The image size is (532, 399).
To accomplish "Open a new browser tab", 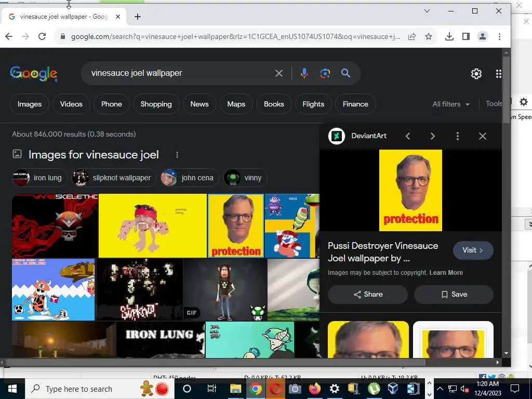I will click(137, 17).
